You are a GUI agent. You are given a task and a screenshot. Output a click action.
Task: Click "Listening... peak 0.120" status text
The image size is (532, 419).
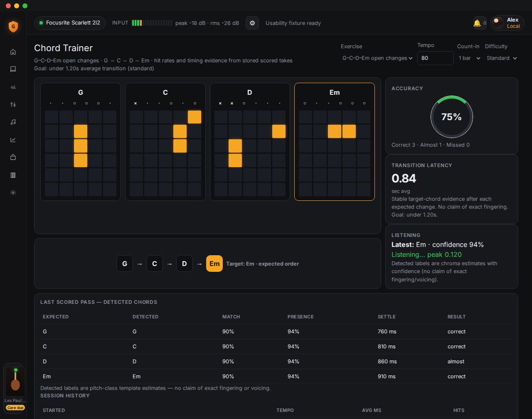pyautogui.click(x=426, y=254)
